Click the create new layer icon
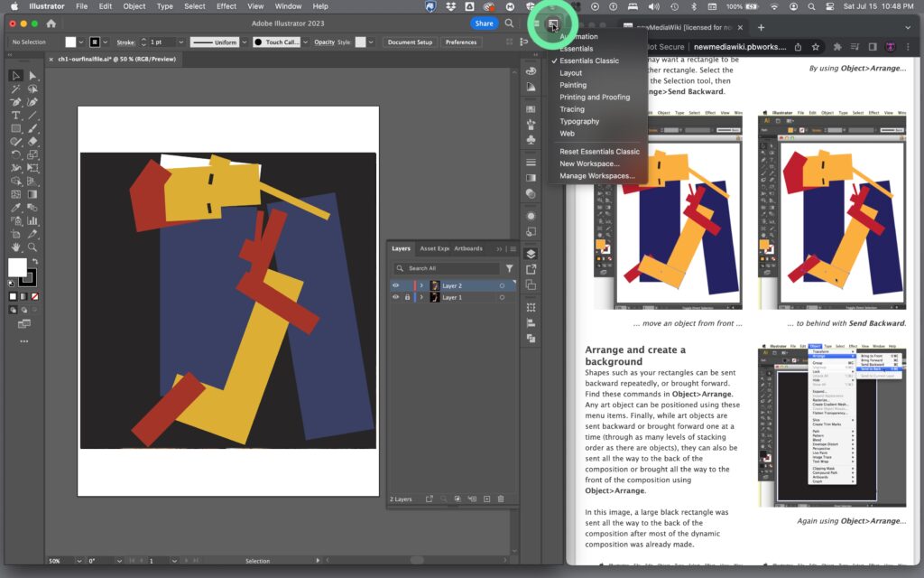This screenshot has height=578, width=924. click(x=486, y=499)
